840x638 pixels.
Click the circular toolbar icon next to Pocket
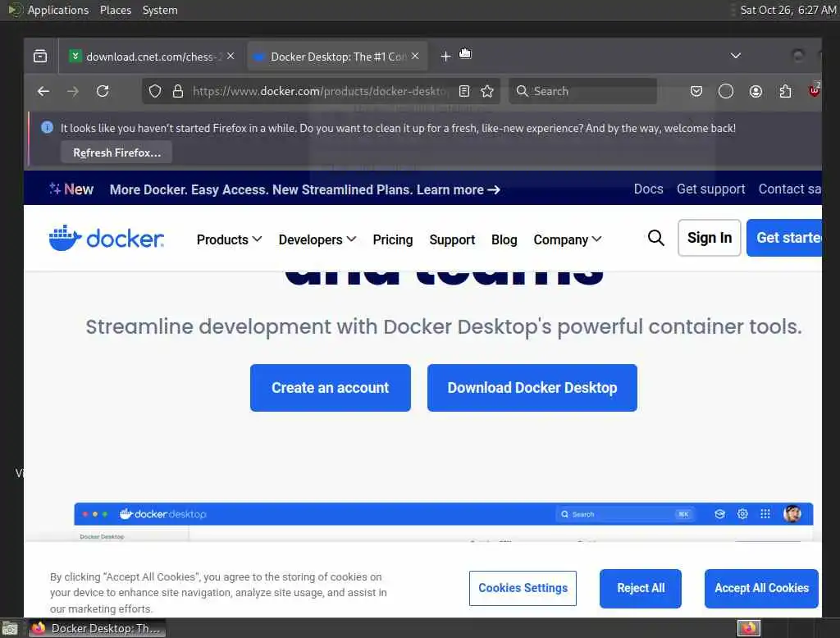coord(726,92)
